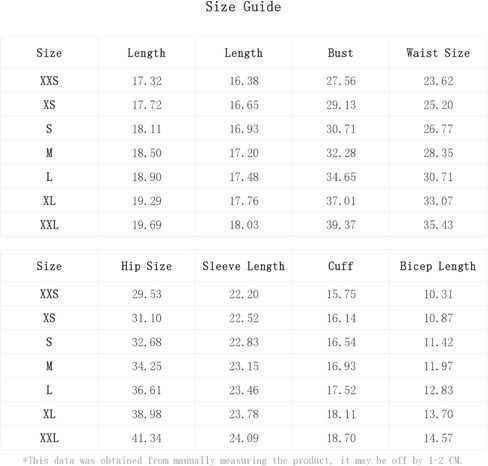Viewport: 488px width, 466px height.
Task: Click the first length value 17.32
Action: click(x=147, y=81)
